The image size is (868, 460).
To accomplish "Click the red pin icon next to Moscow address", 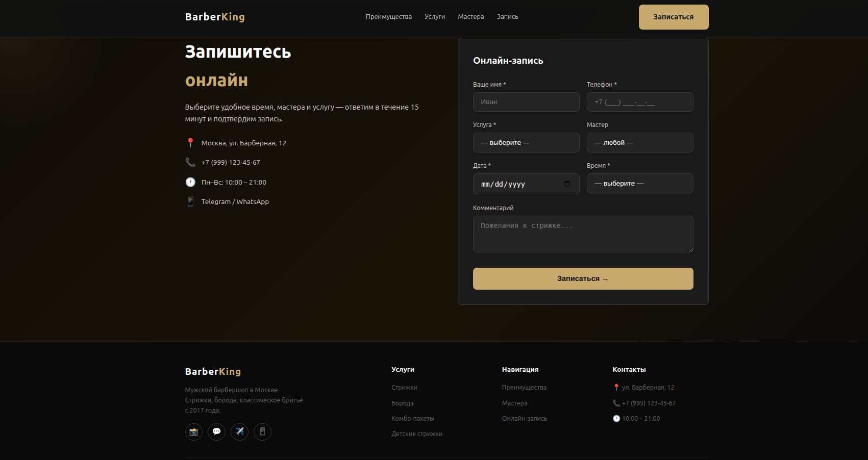I will tap(190, 143).
